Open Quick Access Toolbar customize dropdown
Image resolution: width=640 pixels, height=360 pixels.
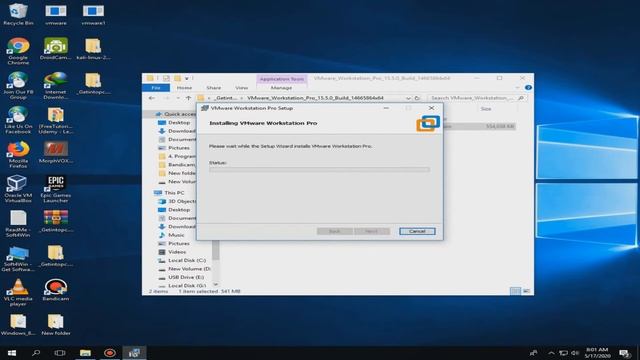pos(187,78)
